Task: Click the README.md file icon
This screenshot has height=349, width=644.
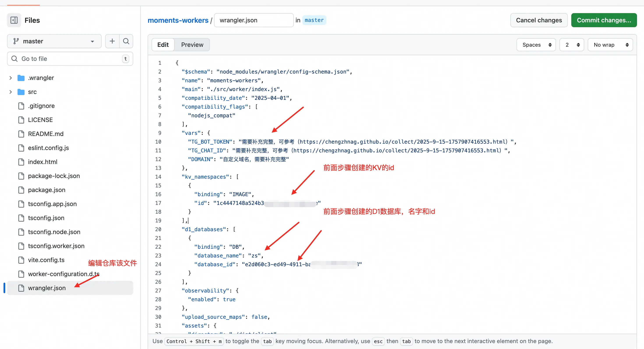Action: [21, 134]
